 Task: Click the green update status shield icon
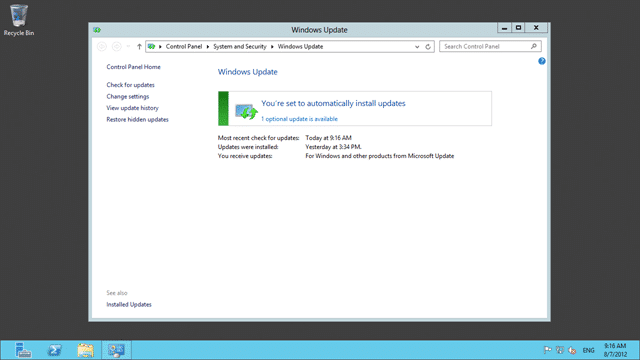click(246, 111)
